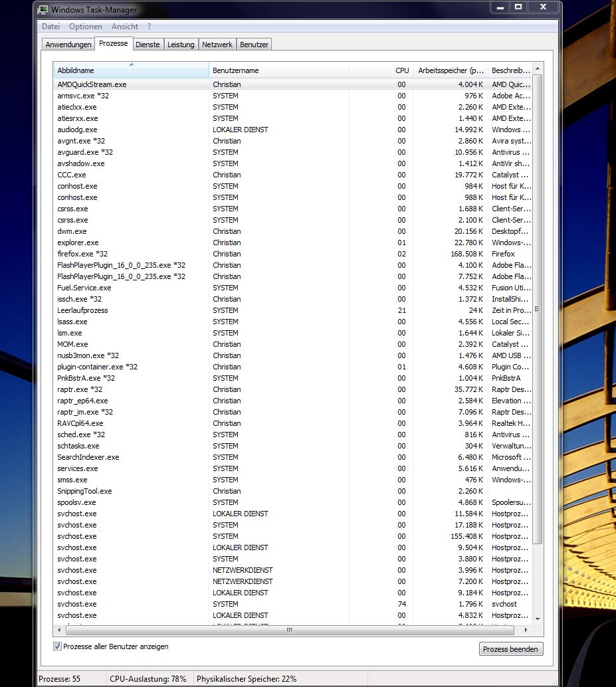
Task: Sort by the Benutzername column header
Action: (279, 70)
